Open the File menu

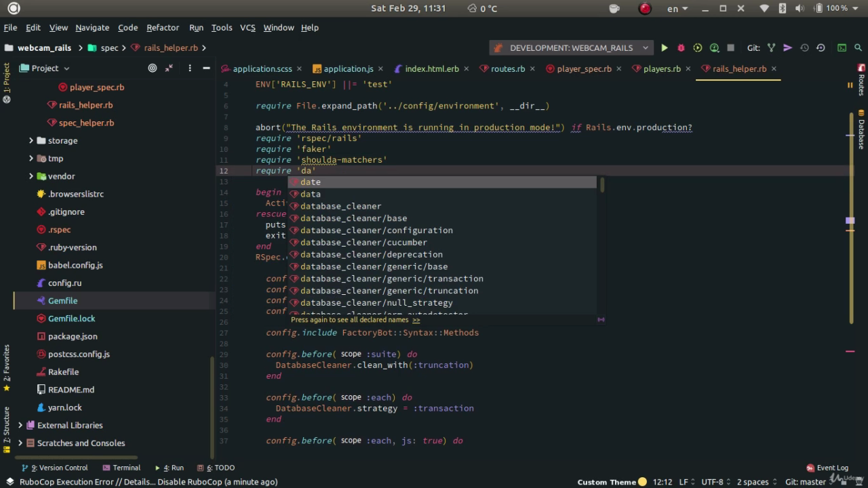(x=10, y=27)
